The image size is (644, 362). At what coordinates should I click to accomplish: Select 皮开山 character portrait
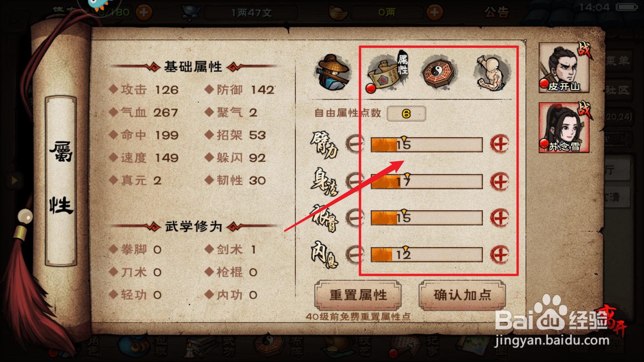[x=564, y=68]
